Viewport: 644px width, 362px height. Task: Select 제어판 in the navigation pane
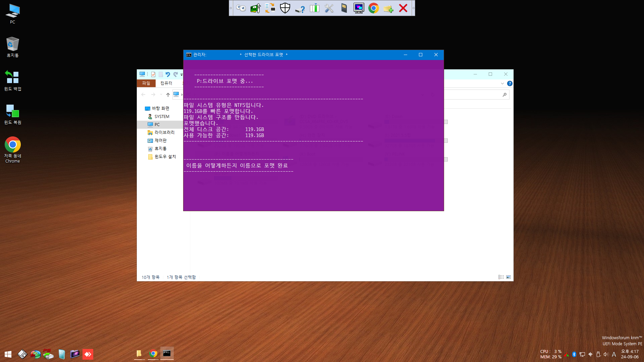pos(157,140)
